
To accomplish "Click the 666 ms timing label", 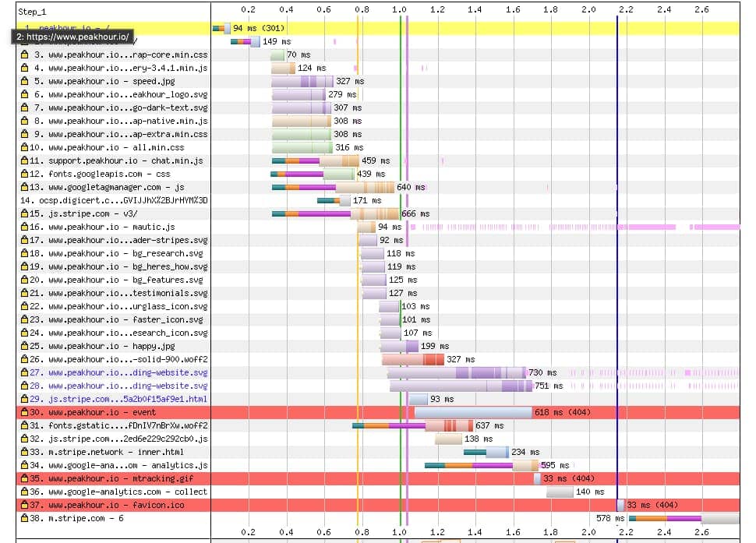I will tap(415, 213).
